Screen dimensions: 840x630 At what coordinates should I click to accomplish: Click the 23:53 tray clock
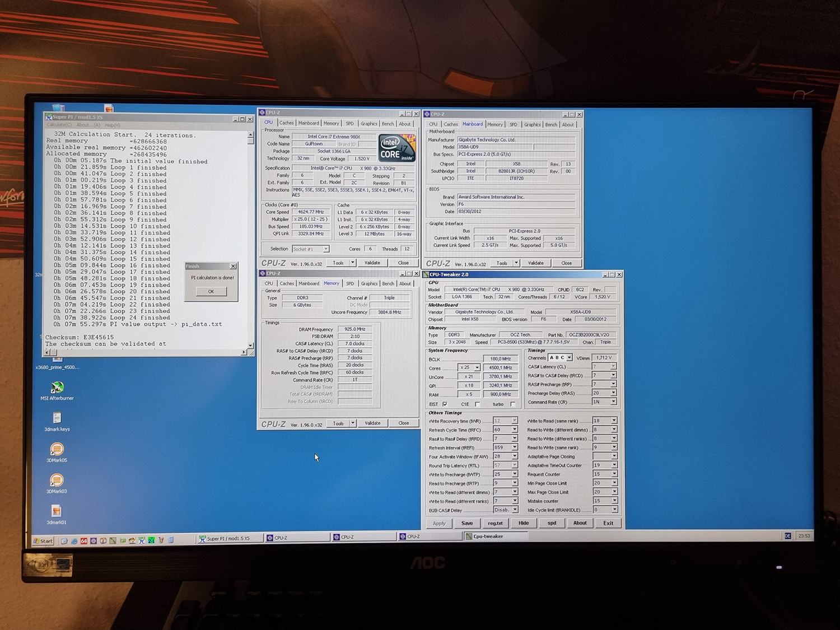click(x=804, y=536)
